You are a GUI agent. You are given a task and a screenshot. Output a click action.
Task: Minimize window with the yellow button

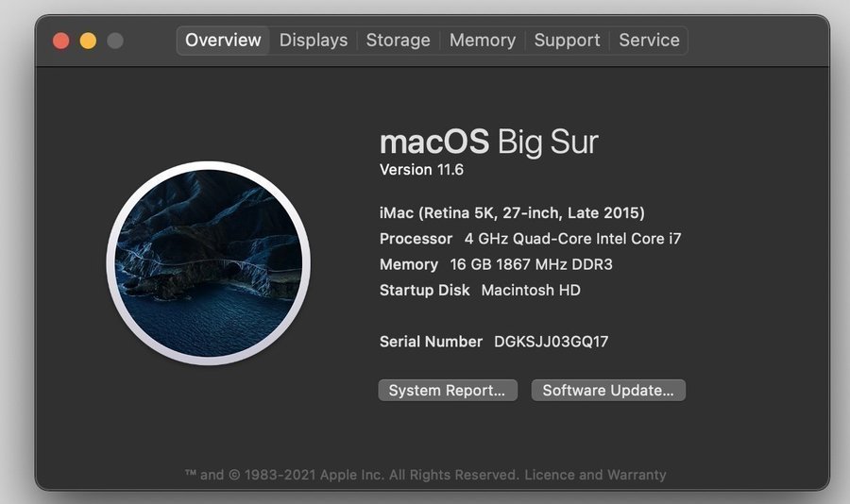click(88, 41)
